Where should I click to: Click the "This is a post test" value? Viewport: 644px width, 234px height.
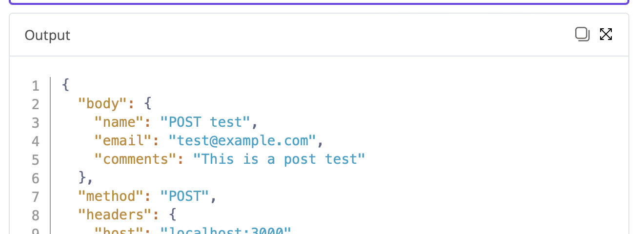pos(279,159)
